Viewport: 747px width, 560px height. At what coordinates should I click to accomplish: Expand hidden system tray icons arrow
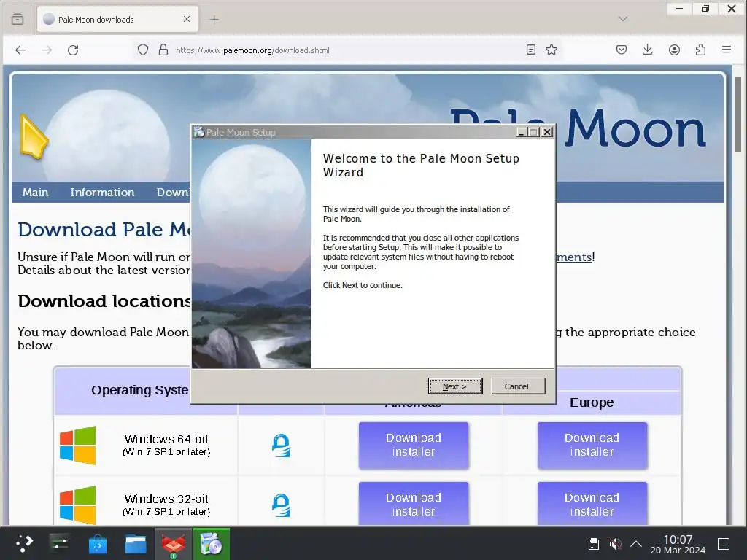636,544
